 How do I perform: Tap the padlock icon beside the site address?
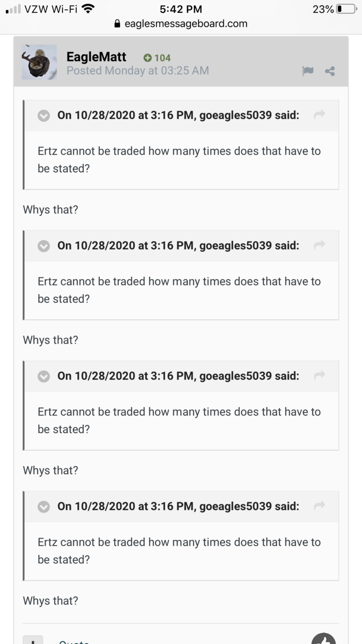[x=117, y=24]
